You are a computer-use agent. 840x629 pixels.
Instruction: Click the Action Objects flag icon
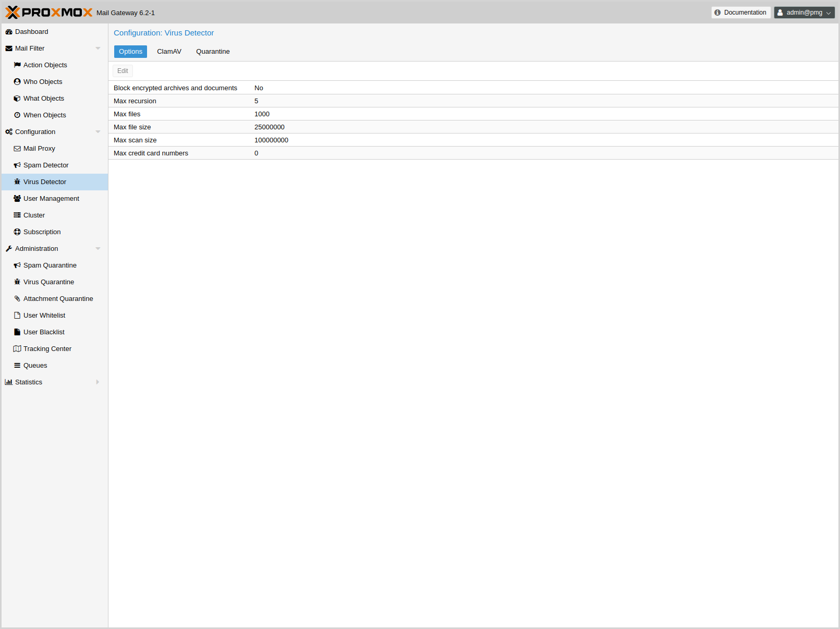pos(17,65)
